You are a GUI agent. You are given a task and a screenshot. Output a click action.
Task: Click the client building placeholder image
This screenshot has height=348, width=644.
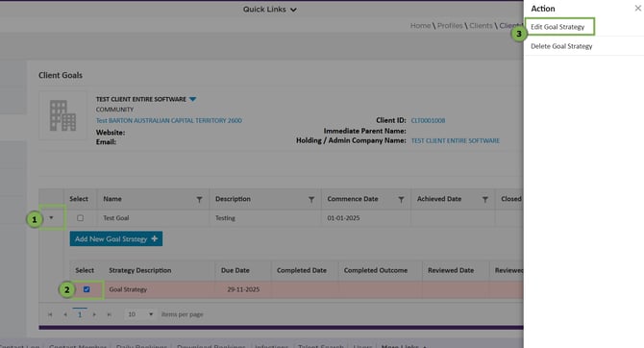(x=62, y=115)
